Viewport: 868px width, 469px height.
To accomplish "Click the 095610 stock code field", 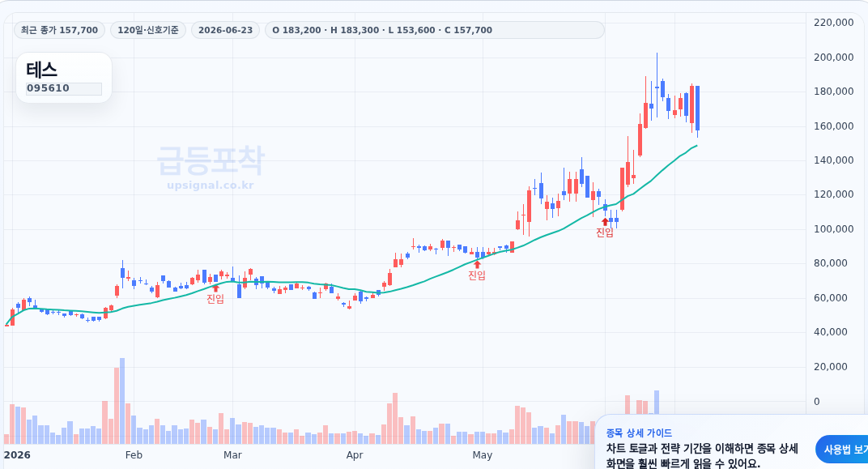I will click(64, 88).
